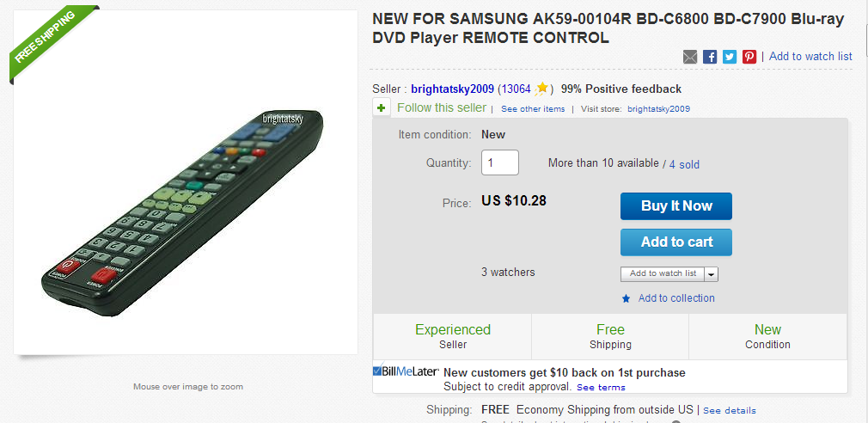The width and height of the screenshot is (868, 423).
Task: Open seller brightatsky2009 profile link
Action: click(x=452, y=89)
